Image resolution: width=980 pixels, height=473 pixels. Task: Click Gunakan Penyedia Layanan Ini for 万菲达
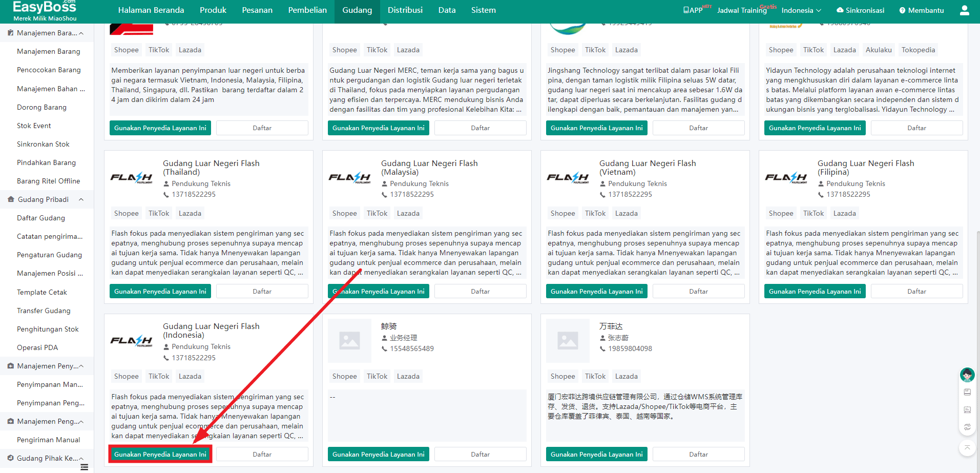(x=597, y=454)
